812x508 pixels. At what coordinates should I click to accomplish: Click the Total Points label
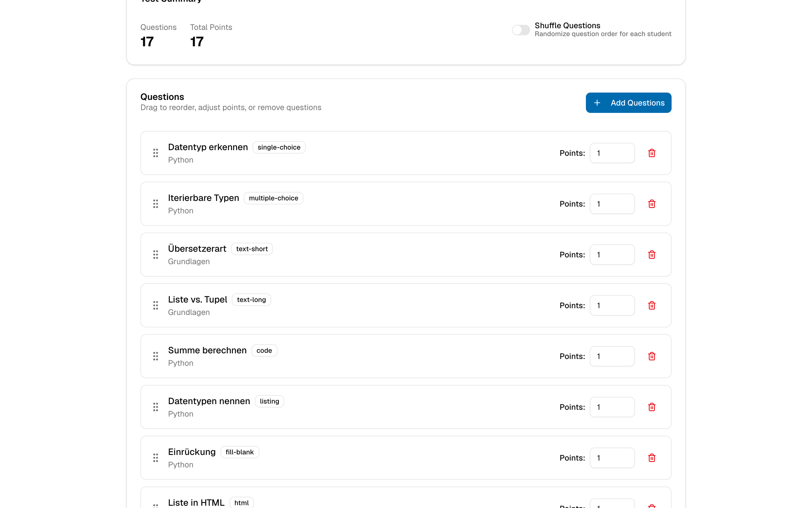click(211, 27)
